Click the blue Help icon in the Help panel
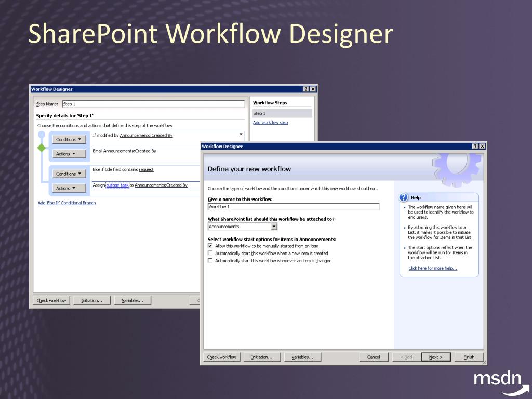The width and height of the screenshot is (532, 399). coord(403,197)
